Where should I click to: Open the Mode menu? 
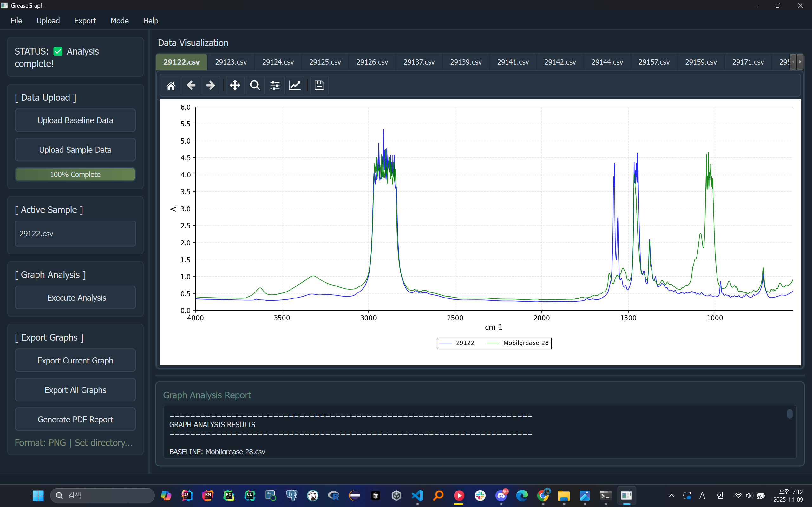click(x=120, y=21)
